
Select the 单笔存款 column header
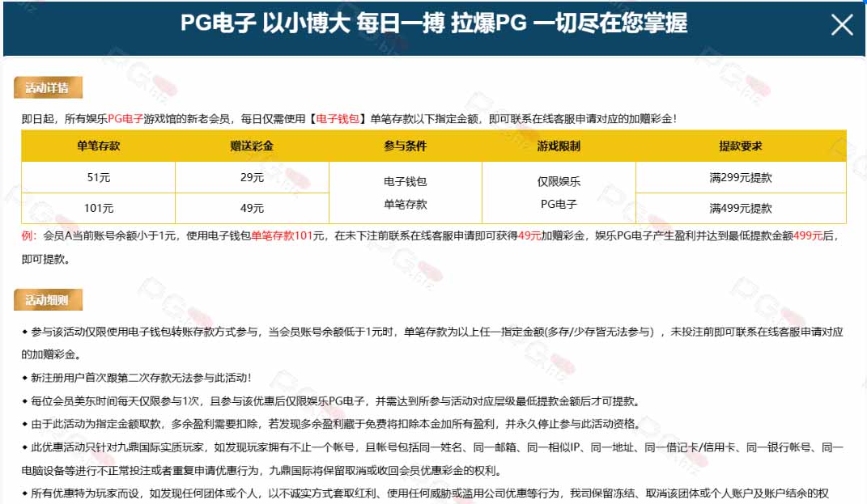pos(99,146)
